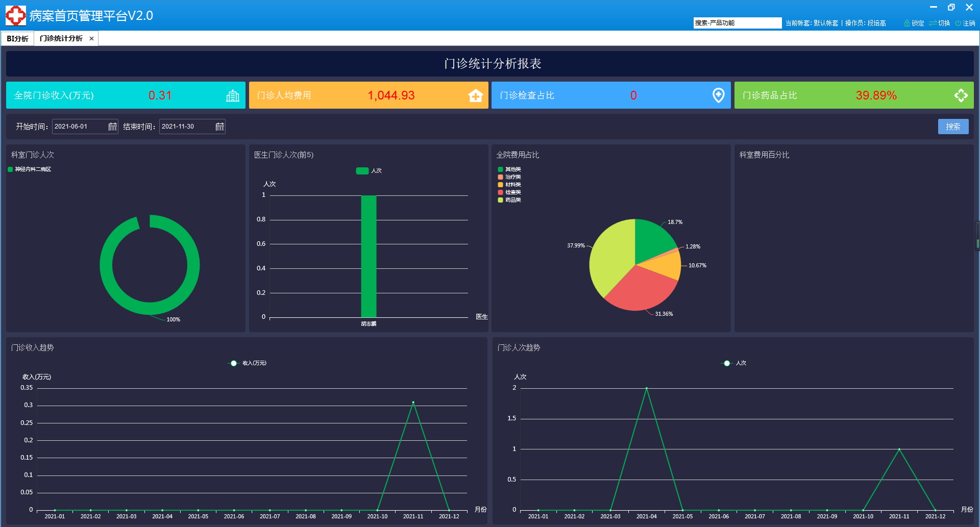Click the 搜索-产品功能 search field
The width and height of the screenshot is (980, 527).
[737, 23]
